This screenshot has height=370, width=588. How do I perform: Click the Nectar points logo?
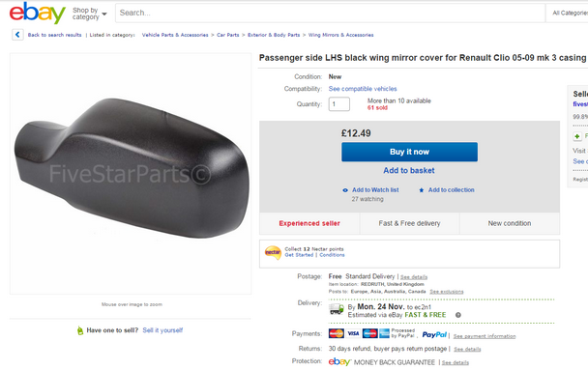[273, 253]
